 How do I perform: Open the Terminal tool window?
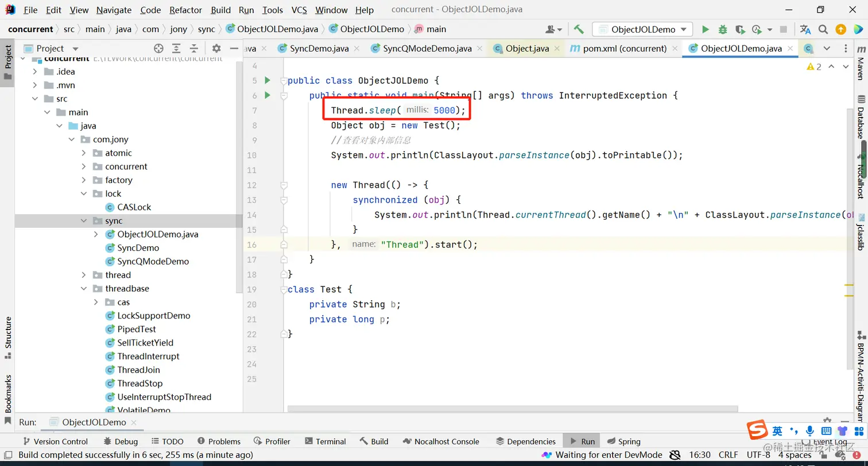325,441
